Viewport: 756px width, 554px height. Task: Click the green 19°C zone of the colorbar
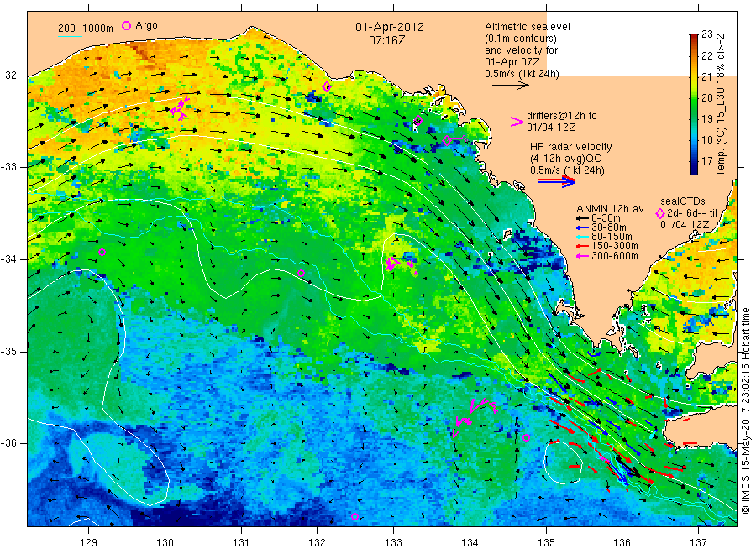click(694, 118)
